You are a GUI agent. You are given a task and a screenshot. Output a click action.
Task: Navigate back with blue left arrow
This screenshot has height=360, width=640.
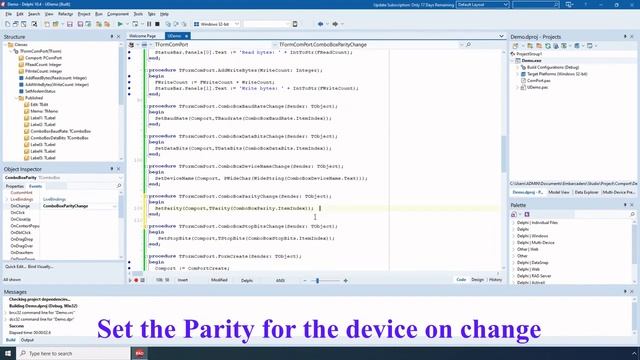coord(320,24)
